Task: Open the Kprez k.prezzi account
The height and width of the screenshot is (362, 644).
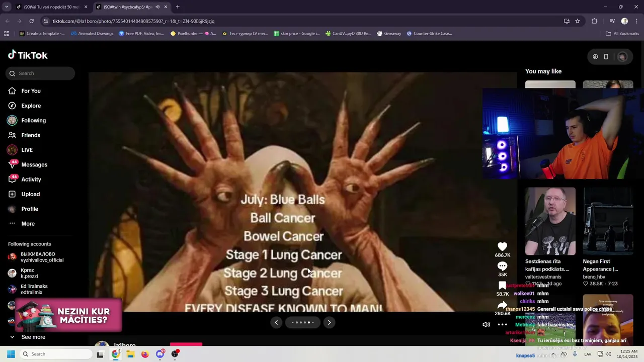Action: coord(23,273)
